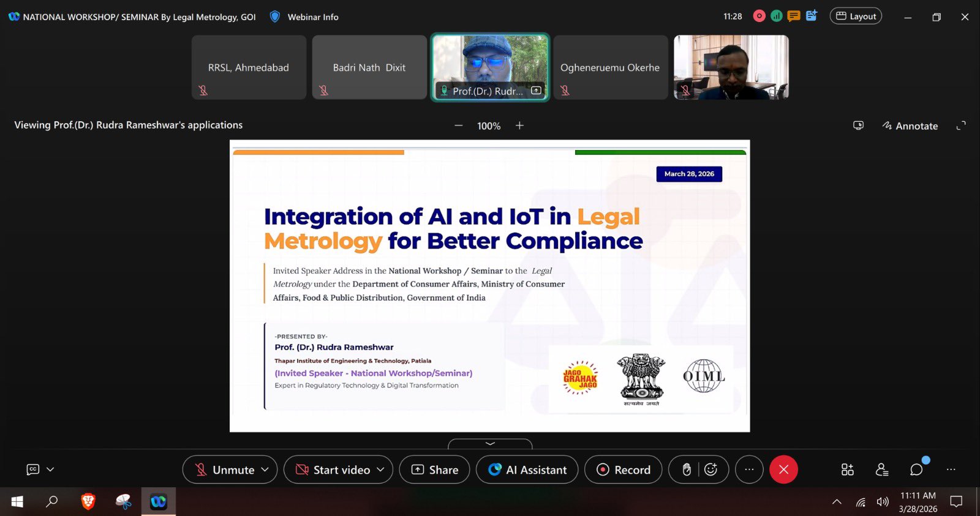
Task: Leave the webinar with the red X button
Action: click(783, 469)
